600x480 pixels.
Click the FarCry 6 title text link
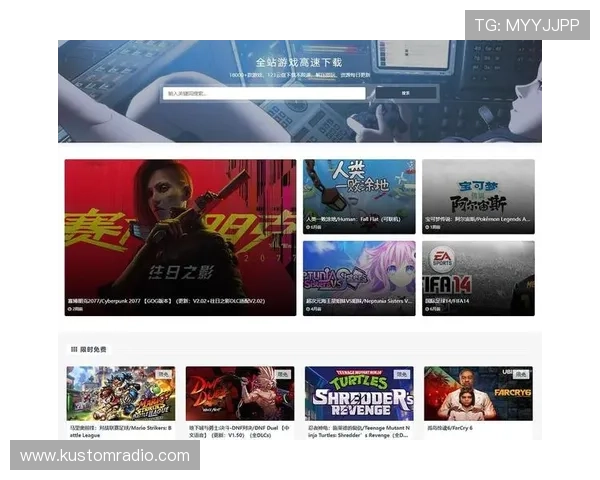449,428
